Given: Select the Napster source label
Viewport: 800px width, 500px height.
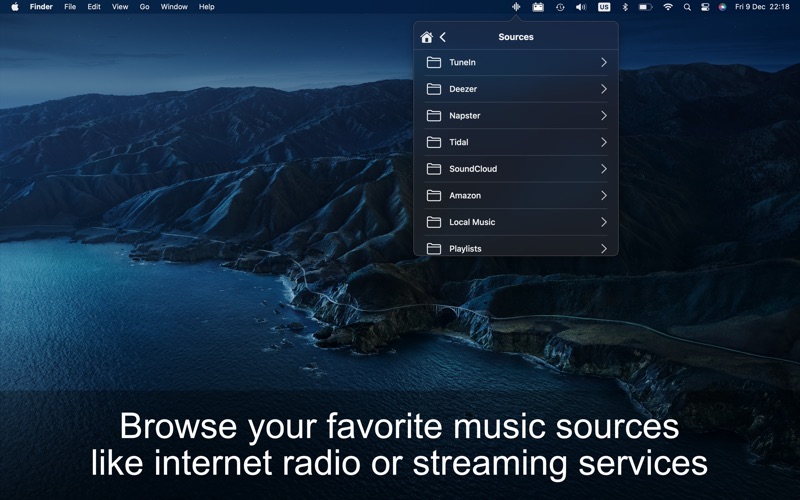Looking at the screenshot, I should pyautogui.click(x=464, y=115).
